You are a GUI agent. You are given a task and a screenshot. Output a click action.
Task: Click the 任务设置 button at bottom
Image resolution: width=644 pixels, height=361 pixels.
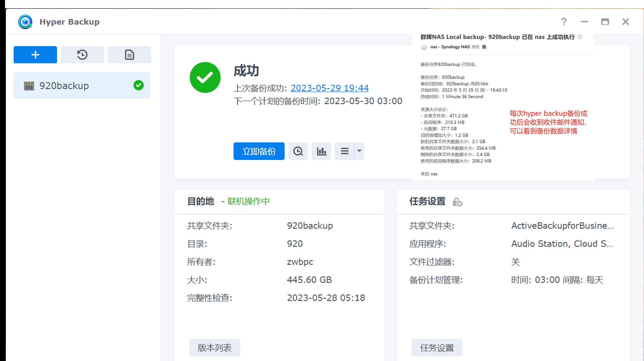tap(437, 348)
